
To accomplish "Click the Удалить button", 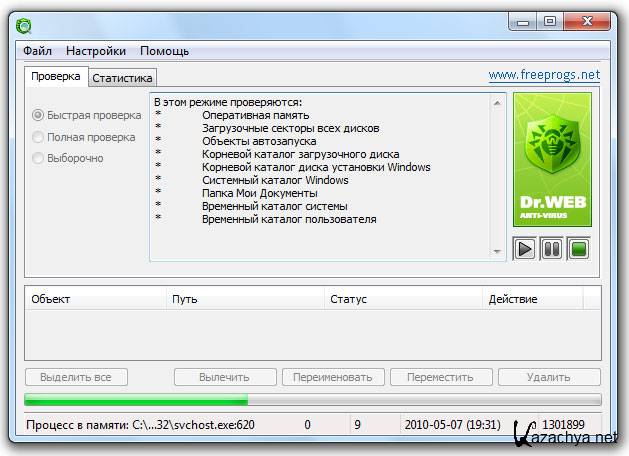I will (549, 377).
